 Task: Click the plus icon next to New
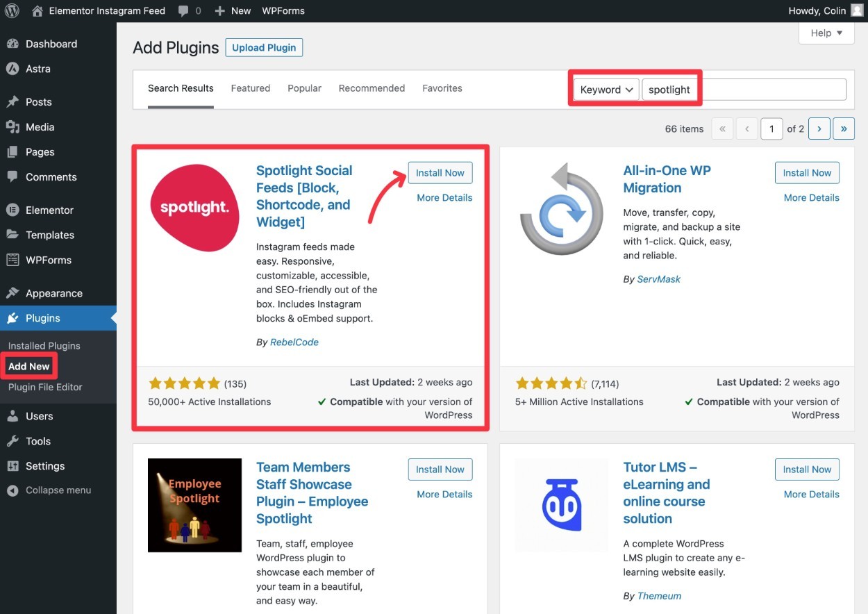point(219,10)
